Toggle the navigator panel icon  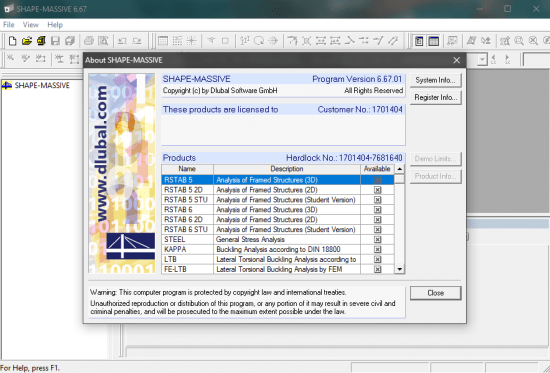419,41
